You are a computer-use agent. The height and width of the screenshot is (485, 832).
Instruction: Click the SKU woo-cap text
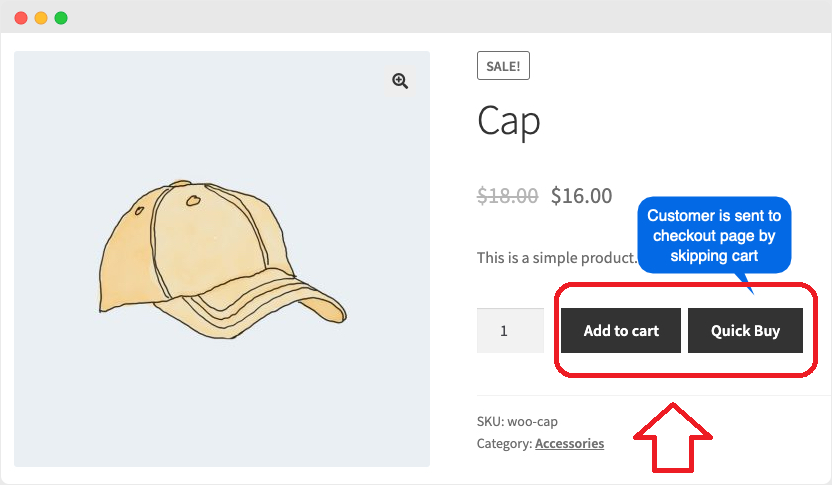[x=517, y=422]
